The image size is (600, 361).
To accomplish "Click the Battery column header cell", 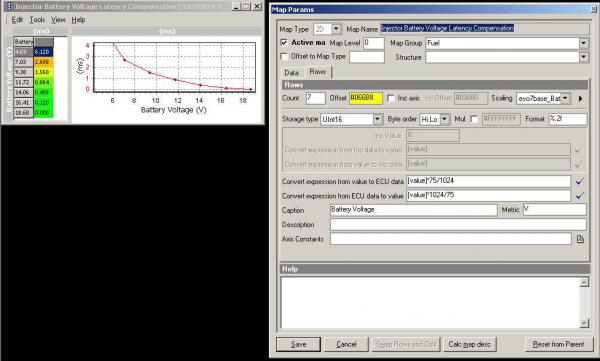I will pyautogui.click(x=23, y=41).
